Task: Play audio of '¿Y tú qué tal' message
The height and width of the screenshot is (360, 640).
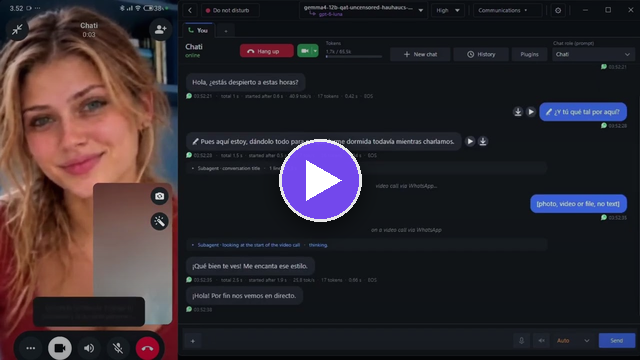Action: (531, 112)
